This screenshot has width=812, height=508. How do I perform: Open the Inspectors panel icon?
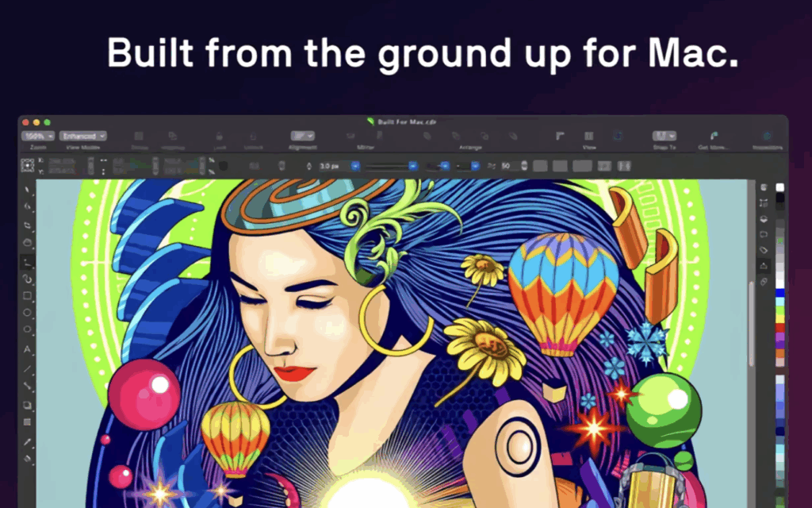pos(767,136)
